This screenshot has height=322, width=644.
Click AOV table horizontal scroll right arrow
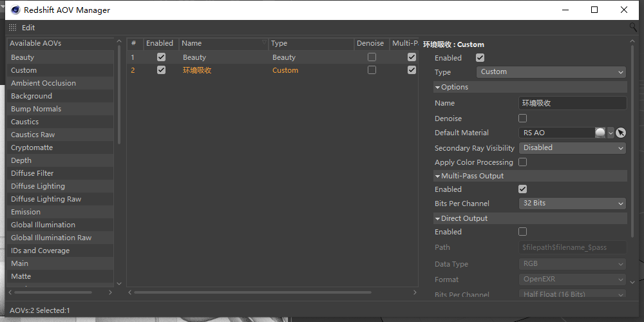415,292
